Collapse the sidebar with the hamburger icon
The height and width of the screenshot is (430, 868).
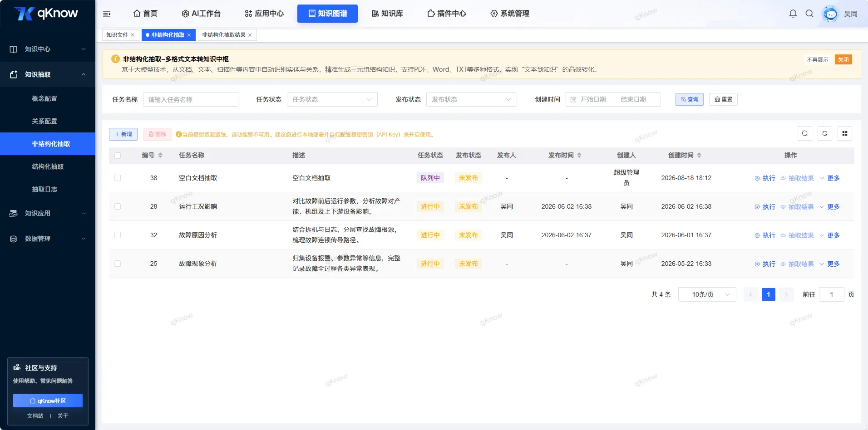pyautogui.click(x=107, y=14)
